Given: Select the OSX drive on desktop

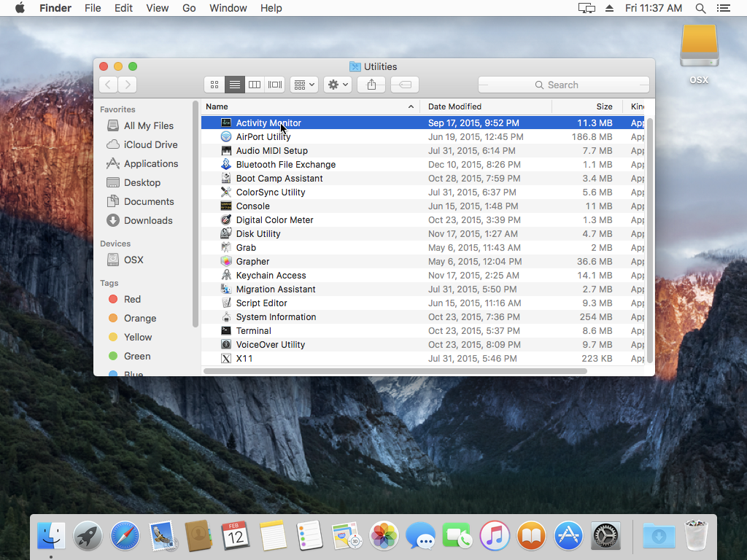Looking at the screenshot, I should pyautogui.click(x=699, y=54).
